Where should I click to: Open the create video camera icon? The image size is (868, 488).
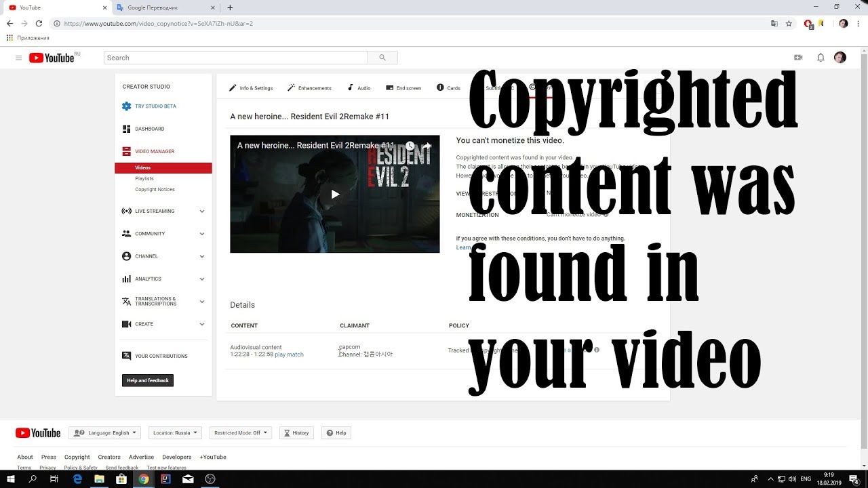(798, 58)
